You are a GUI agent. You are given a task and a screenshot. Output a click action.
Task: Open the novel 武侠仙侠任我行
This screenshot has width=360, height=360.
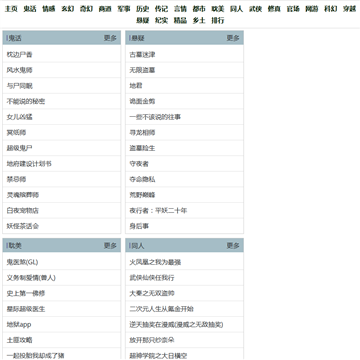[152, 278]
